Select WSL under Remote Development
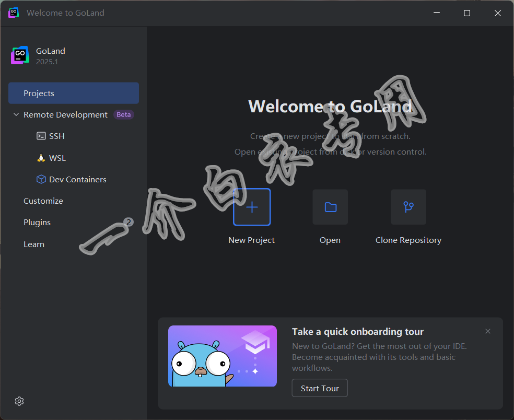This screenshot has height=420, width=514. 57,158
